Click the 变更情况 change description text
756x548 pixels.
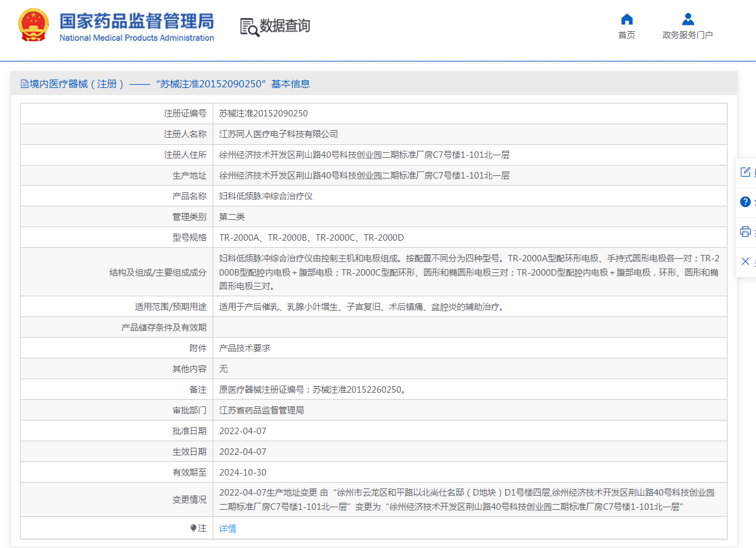[x=467, y=499]
